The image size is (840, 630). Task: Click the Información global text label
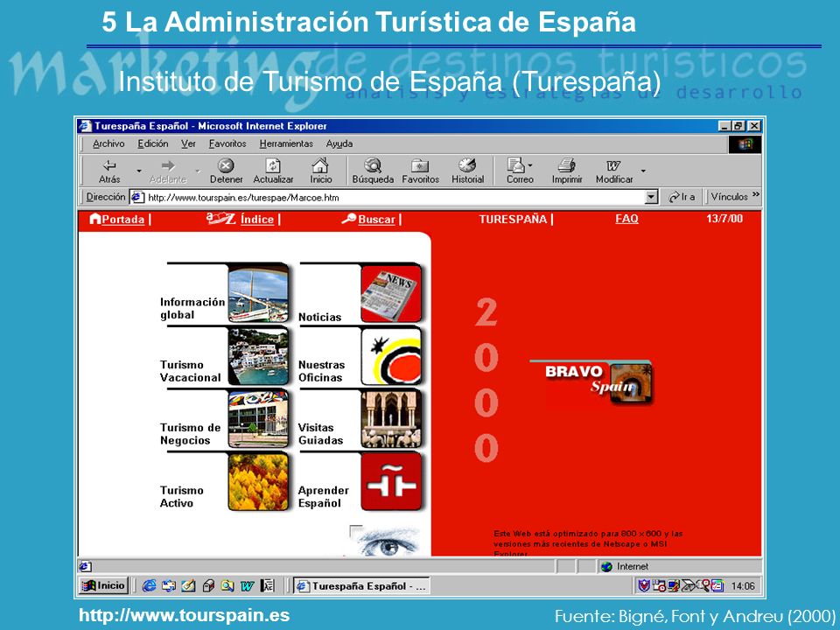click(x=192, y=308)
